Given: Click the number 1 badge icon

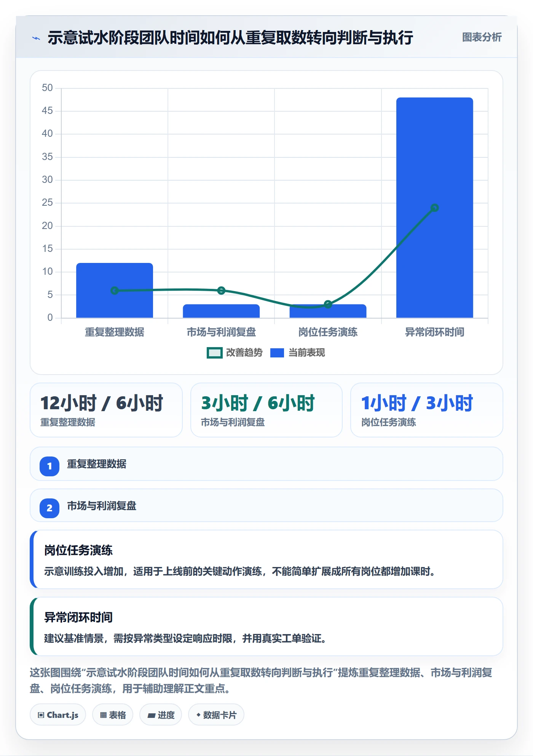Looking at the screenshot, I should point(49,466).
